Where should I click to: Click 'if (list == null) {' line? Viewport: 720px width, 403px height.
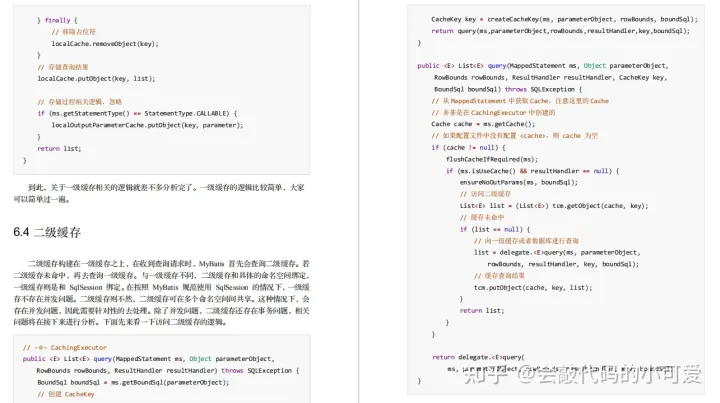[x=495, y=229]
